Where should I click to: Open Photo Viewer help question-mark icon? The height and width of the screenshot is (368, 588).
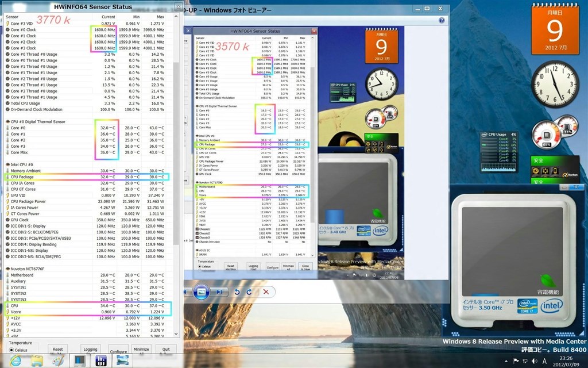442,20
